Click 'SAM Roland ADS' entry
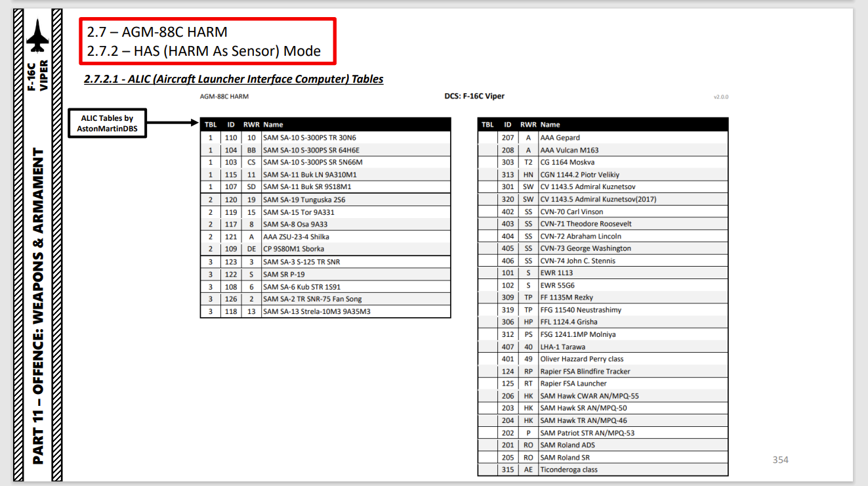Viewport: 868px width, 486px height. (603, 445)
